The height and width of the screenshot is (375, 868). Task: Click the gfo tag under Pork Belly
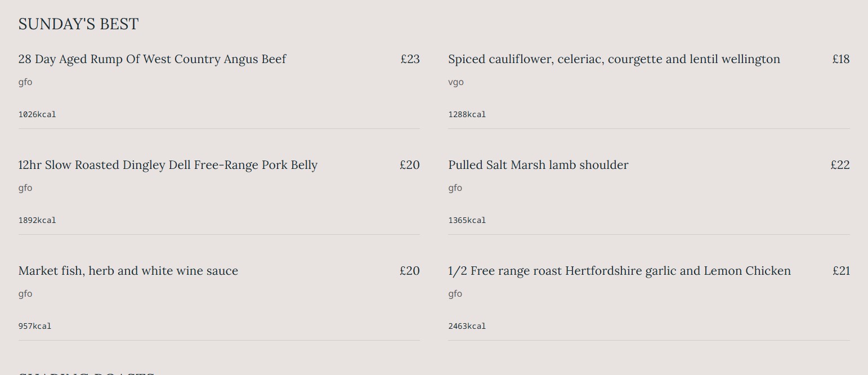pos(25,188)
